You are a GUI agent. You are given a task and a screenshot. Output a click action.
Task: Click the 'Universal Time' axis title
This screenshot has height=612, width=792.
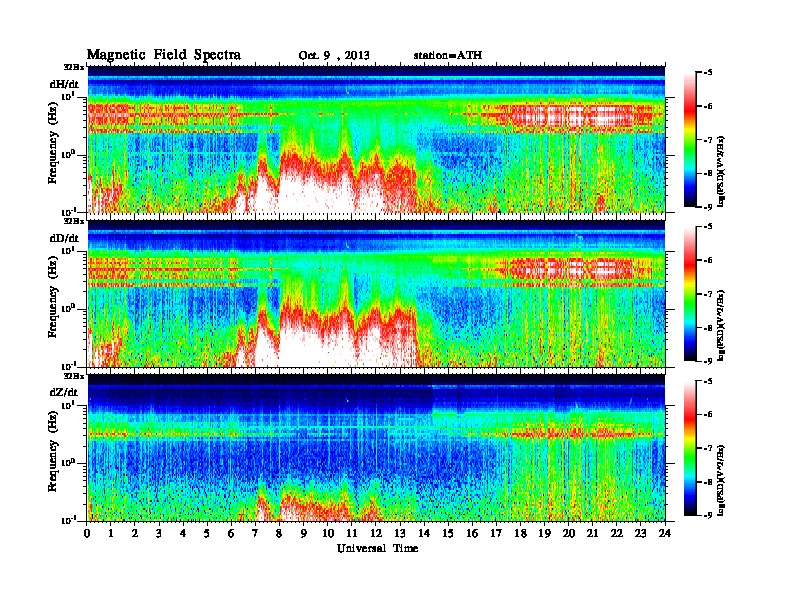coord(377,548)
